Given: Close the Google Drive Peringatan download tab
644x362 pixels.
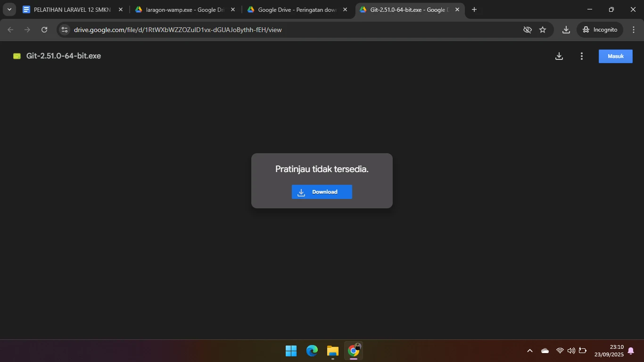Looking at the screenshot, I should (x=345, y=9).
